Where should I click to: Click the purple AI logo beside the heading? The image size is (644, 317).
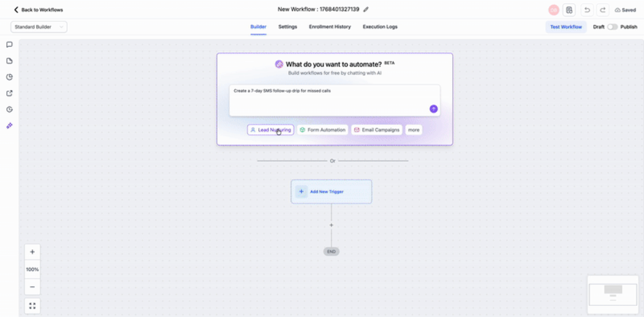(x=279, y=64)
